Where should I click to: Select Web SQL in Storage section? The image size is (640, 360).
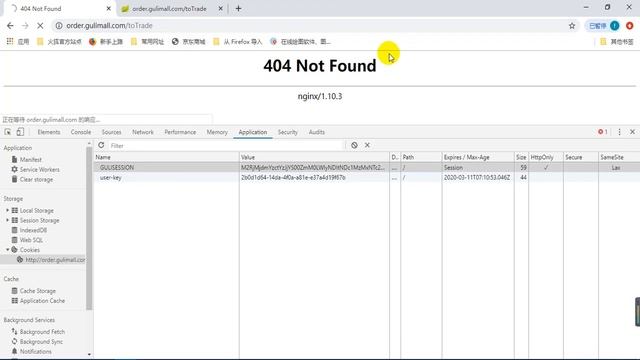(31, 240)
